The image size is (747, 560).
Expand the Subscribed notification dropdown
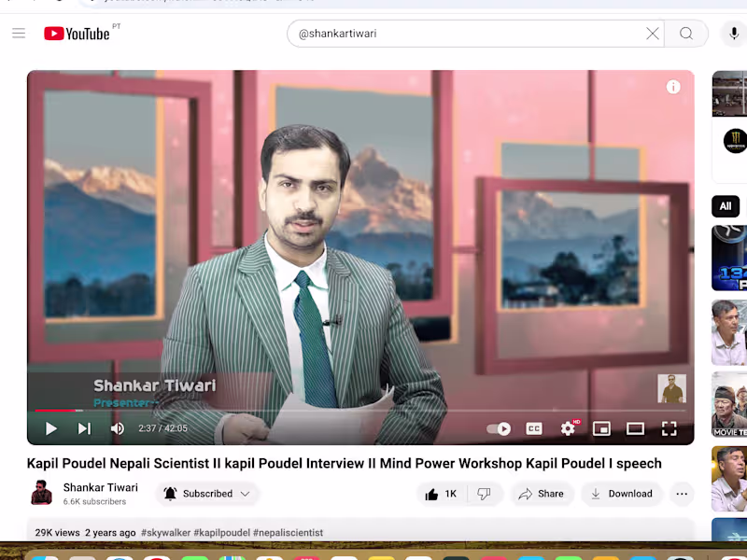click(207, 494)
